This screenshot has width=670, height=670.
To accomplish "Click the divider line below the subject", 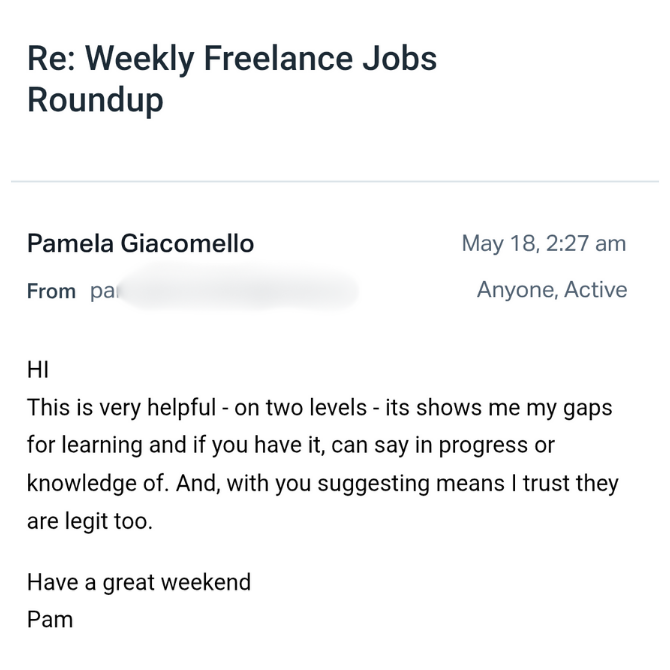I will coord(335,182).
